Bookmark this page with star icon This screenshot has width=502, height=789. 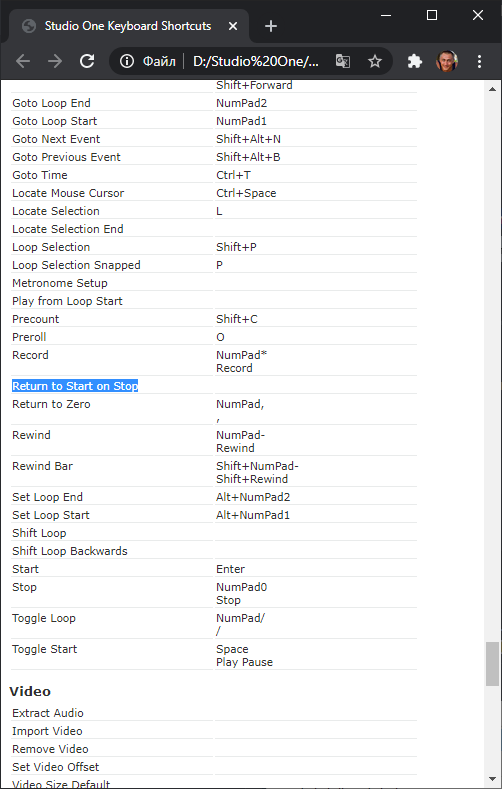pyautogui.click(x=375, y=61)
